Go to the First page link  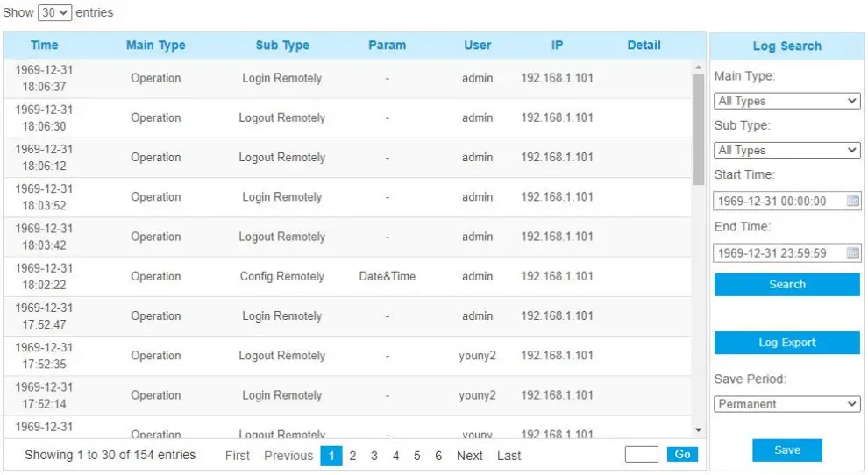238,456
